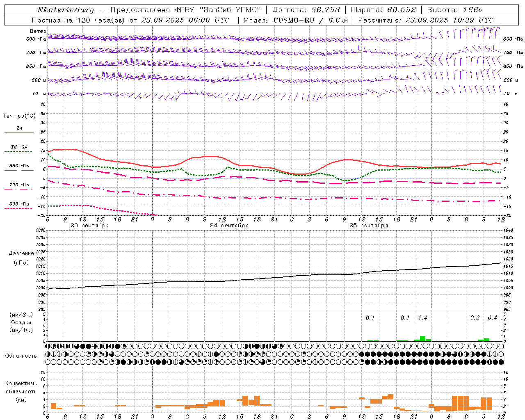Click the 700 гПа temperature legend entry
The image size is (525, 420).
point(19,185)
